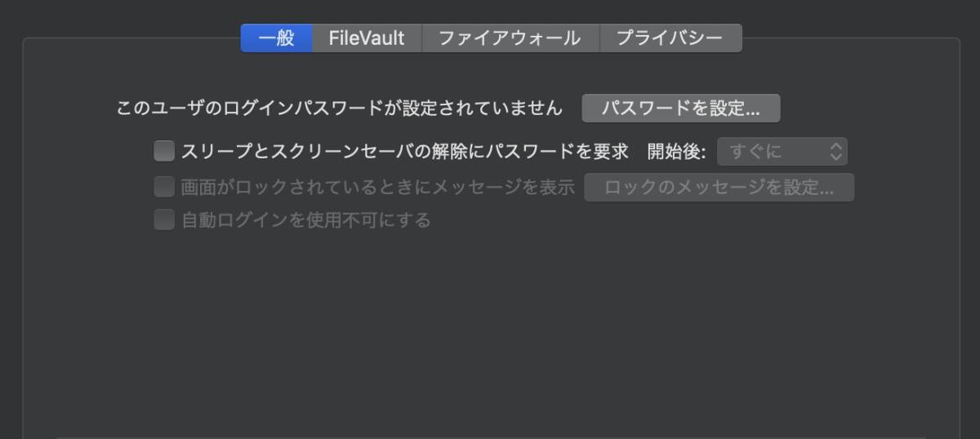The width and height of the screenshot is (980, 439).
Task: Click the 自動ログインを使用不可にする label text
Action: tap(305, 219)
